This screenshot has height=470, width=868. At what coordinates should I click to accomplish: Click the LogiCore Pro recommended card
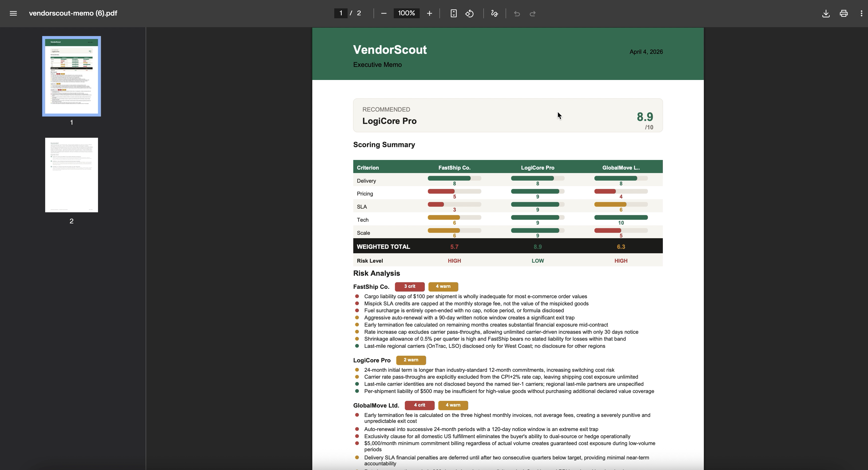click(508, 116)
